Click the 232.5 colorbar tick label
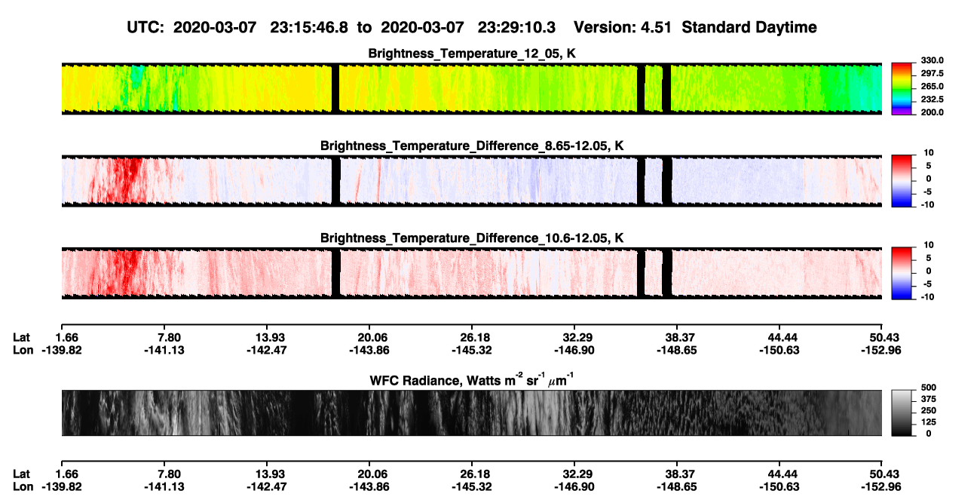Viewport: 980px width, 503px height. tap(933, 100)
